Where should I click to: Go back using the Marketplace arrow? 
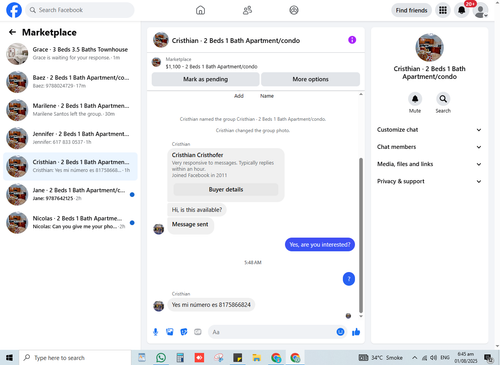tap(12, 32)
